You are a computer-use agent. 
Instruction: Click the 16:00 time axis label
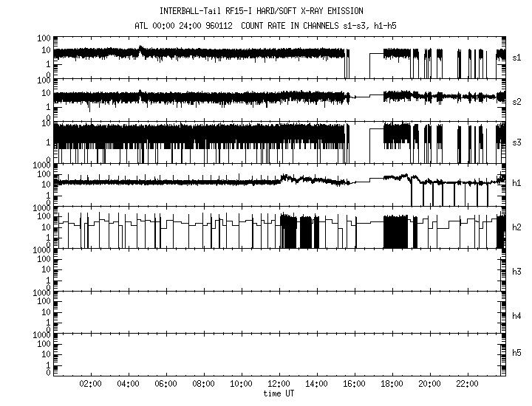coord(354,384)
